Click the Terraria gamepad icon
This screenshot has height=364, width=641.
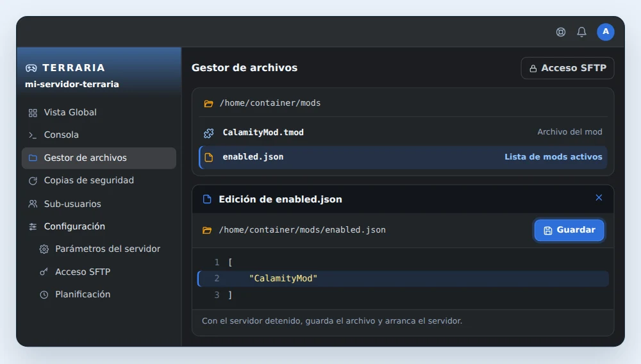coord(31,68)
